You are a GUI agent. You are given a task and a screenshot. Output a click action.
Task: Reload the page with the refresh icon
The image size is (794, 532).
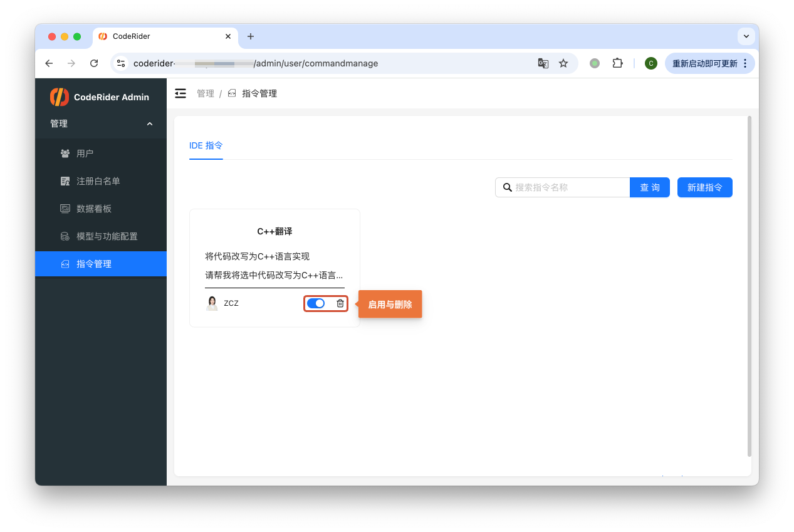tap(94, 63)
